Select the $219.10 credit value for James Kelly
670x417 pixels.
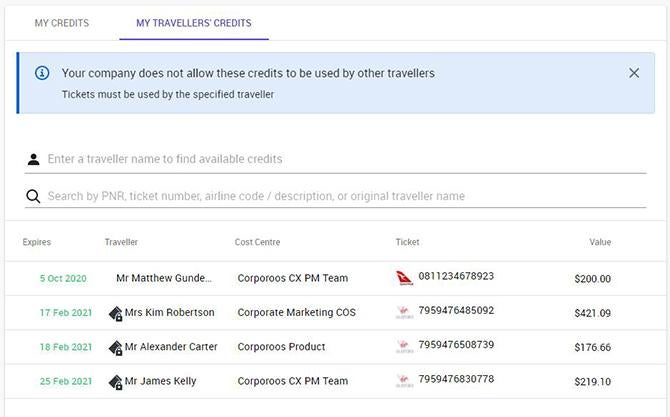click(593, 382)
